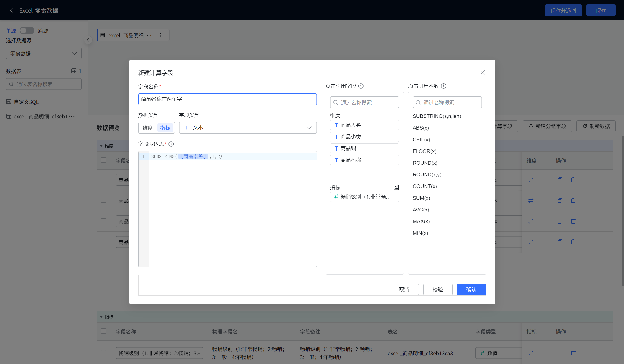624x364 pixels.
Task: Click the three-dot menu on excel_商品明细 table tab
Action: coord(161,35)
